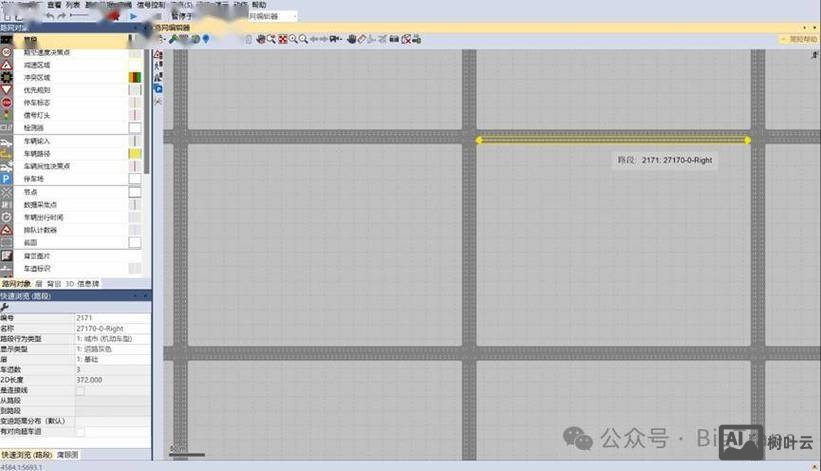821x471 pixels.
Task: Toggle the 是连接线 checkbox
Action: [x=80, y=390]
